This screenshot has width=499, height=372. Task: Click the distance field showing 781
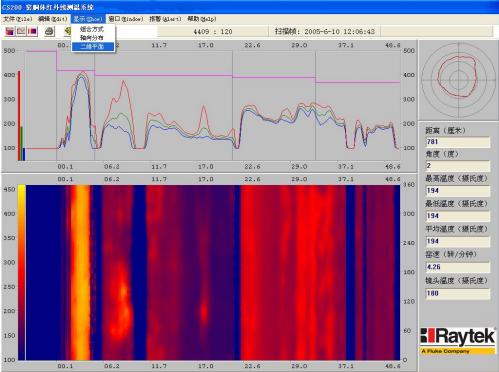[458, 142]
